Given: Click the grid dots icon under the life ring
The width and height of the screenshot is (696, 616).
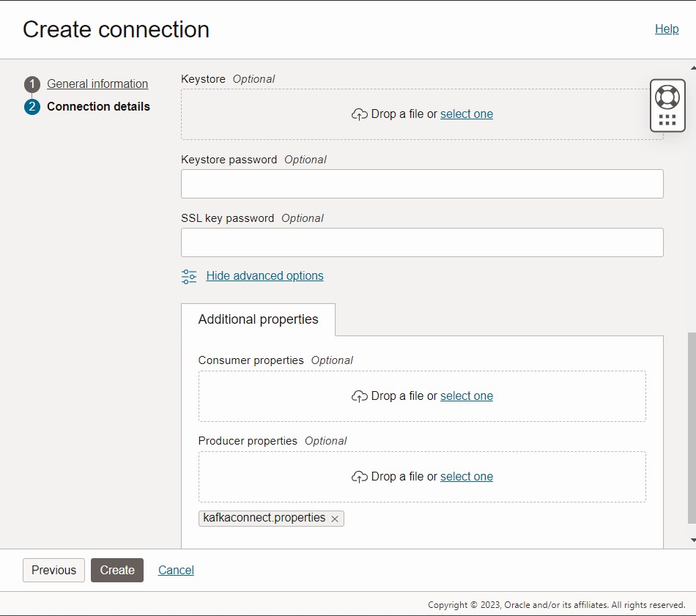Looking at the screenshot, I should coord(667,120).
